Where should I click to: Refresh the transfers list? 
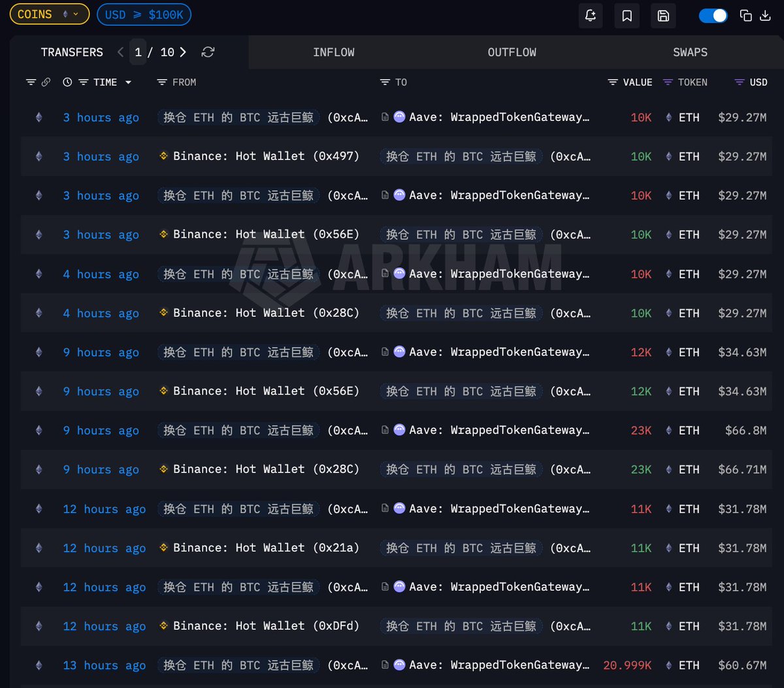point(208,52)
